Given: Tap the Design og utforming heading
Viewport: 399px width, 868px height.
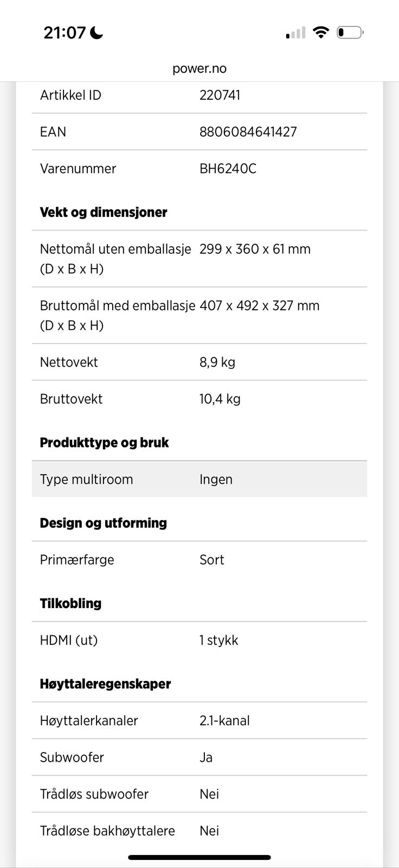Looking at the screenshot, I should [x=103, y=523].
